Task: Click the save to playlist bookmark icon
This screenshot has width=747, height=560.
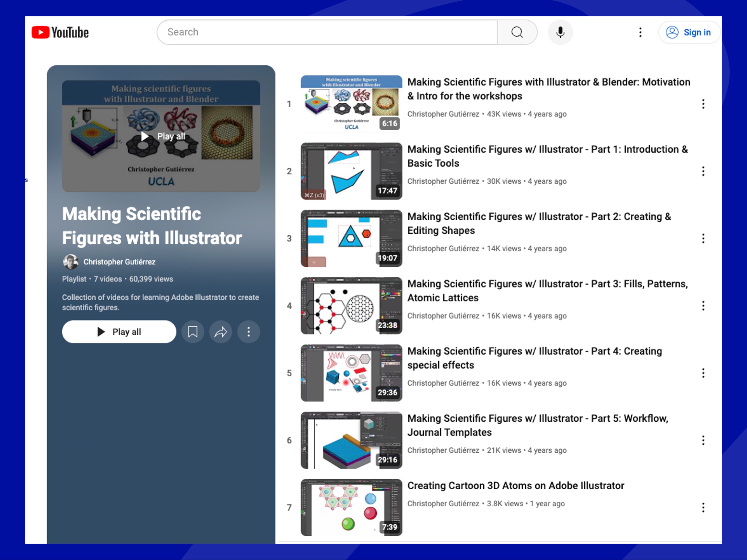Action: 192,332
